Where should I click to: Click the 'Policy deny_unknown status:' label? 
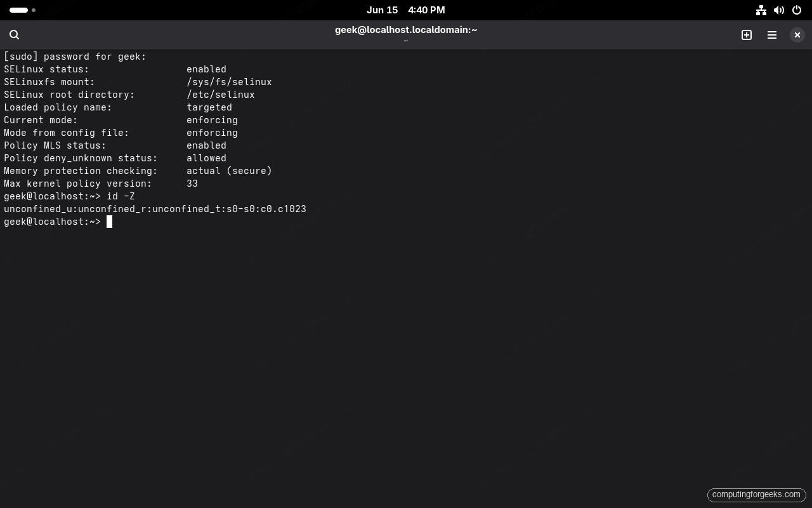pos(81,158)
